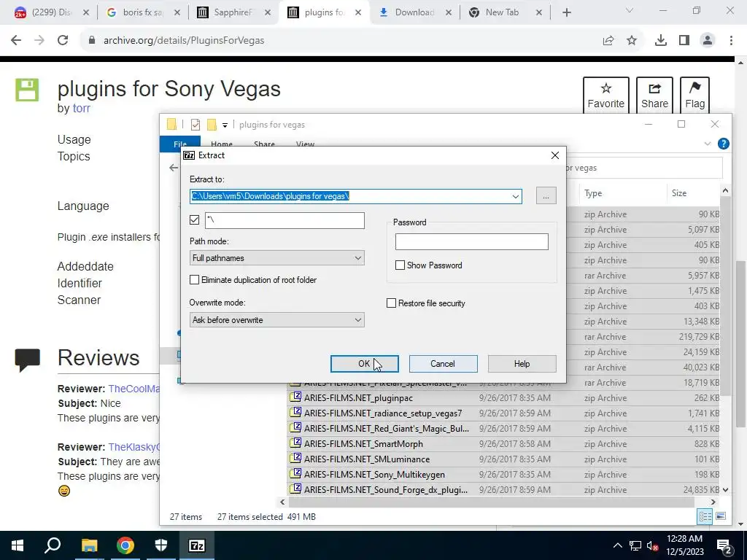
Task: Reload the archive.org page
Action: click(63, 41)
